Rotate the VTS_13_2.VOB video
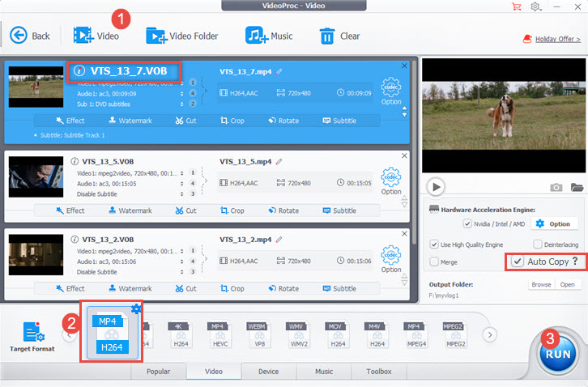The height and width of the screenshot is (387, 588). point(283,289)
